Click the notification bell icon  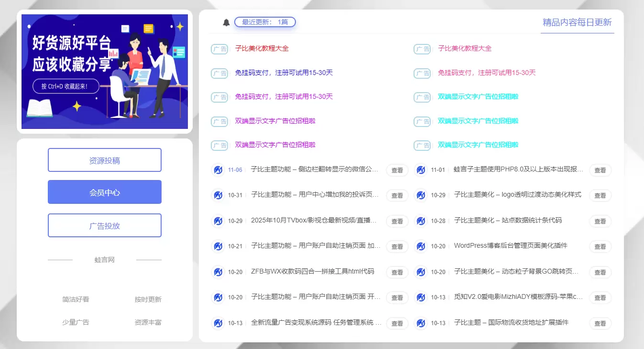[x=226, y=21]
